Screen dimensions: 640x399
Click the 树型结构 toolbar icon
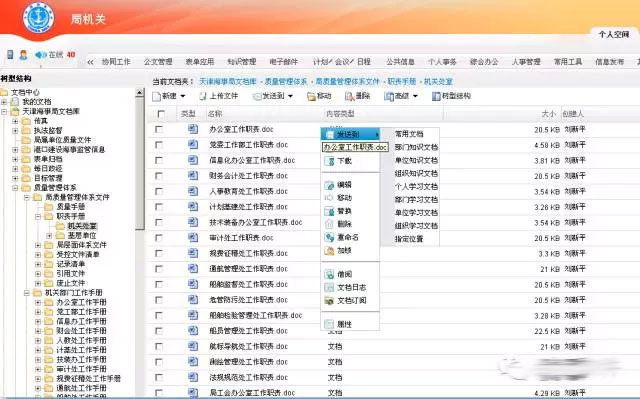[436, 96]
